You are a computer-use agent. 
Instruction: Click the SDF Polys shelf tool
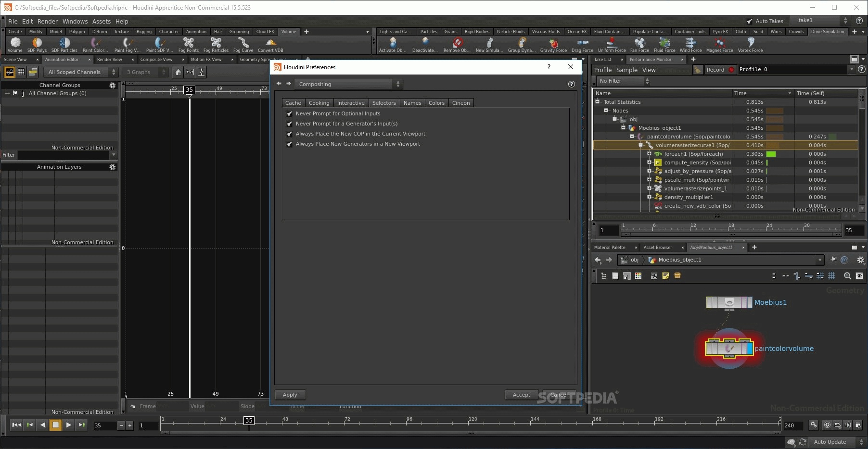[x=37, y=45]
